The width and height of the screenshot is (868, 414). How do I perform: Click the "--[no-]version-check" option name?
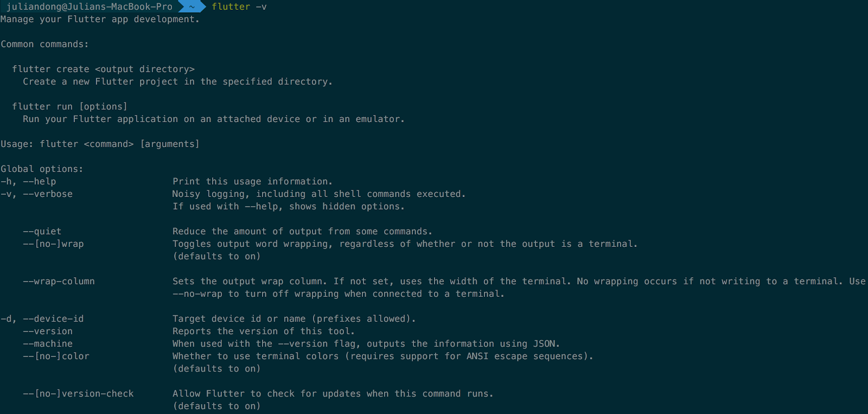pos(78,393)
